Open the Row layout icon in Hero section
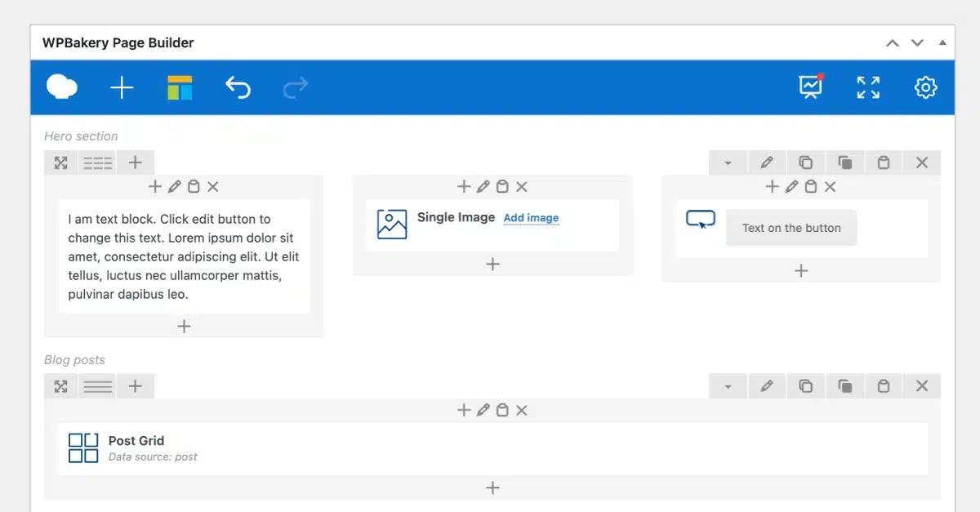This screenshot has width=980, height=512. (97, 162)
